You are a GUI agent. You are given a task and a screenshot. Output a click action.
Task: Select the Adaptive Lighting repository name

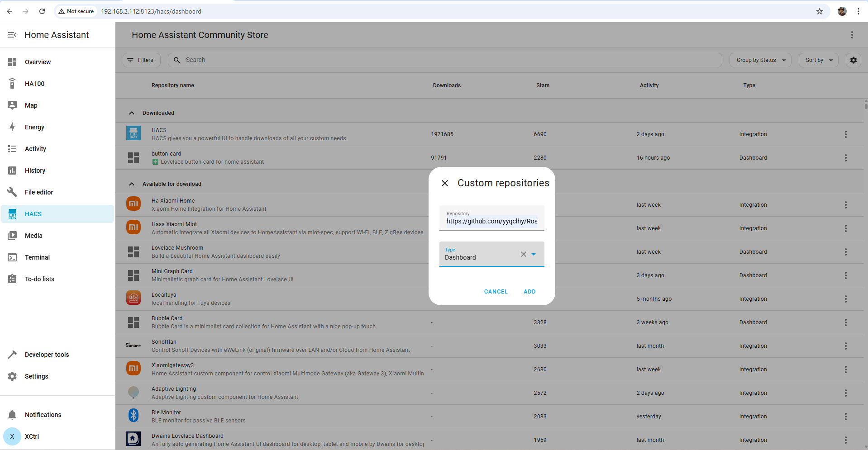(x=174, y=389)
